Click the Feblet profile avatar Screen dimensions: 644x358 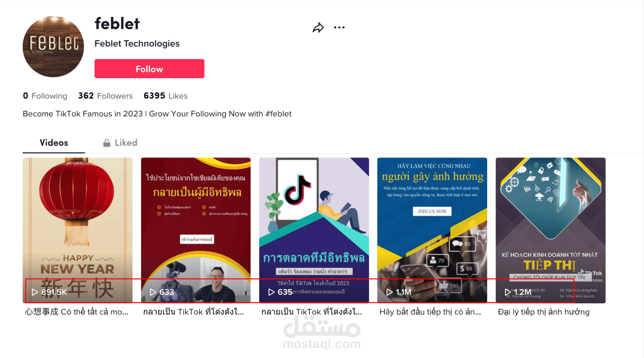coord(53,46)
